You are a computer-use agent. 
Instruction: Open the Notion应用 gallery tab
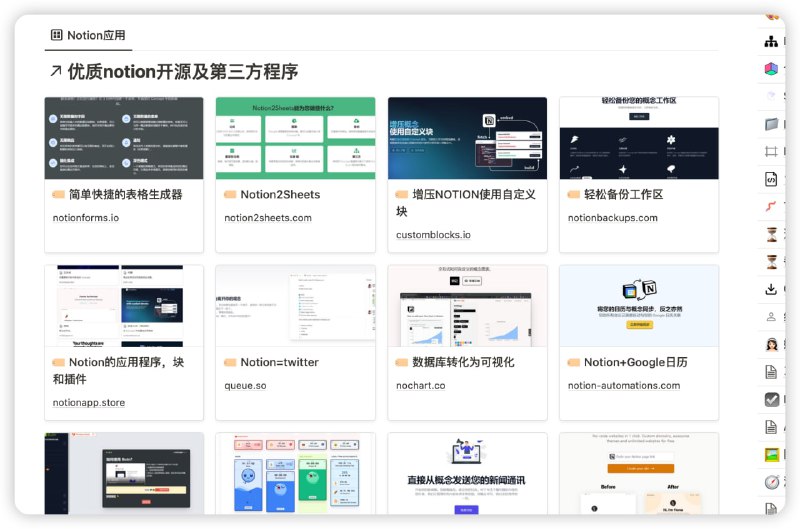[x=88, y=35]
